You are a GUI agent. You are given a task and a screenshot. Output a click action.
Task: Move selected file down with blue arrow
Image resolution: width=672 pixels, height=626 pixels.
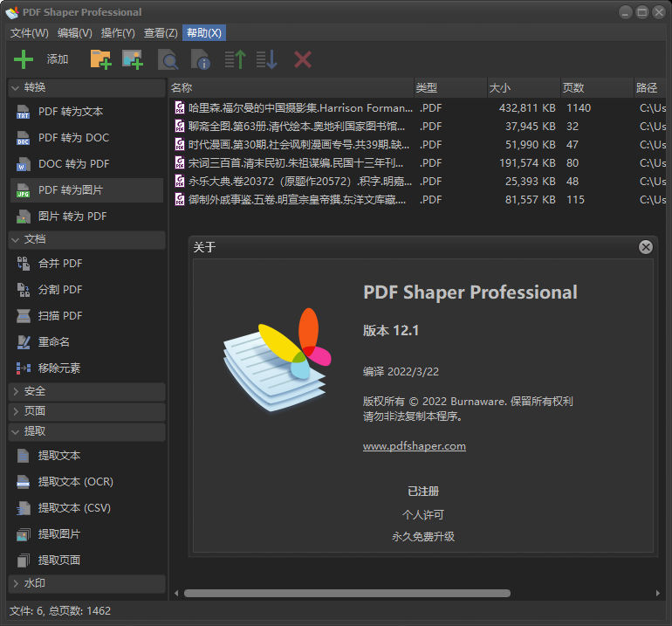click(x=266, y=59)
